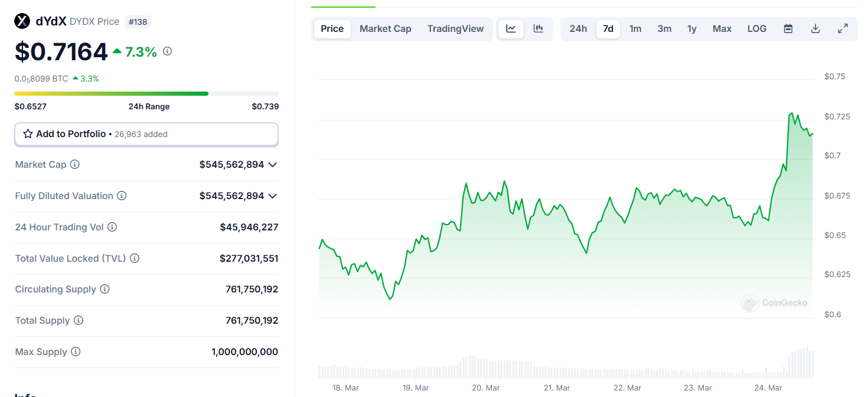The width and height of the screenshot is (868, 397).
Task: Open 24 Hour Trading Vol info icon
Action: click(112, 227)
